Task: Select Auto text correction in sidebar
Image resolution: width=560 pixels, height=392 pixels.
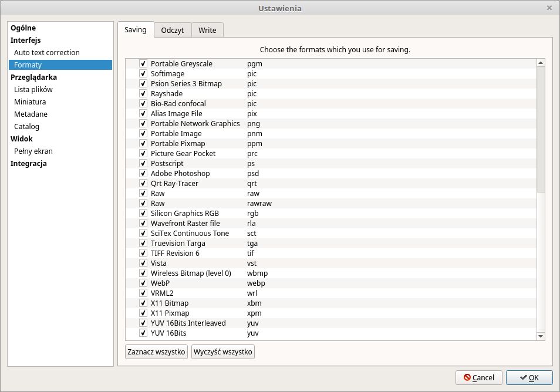Action: (47, 53)
